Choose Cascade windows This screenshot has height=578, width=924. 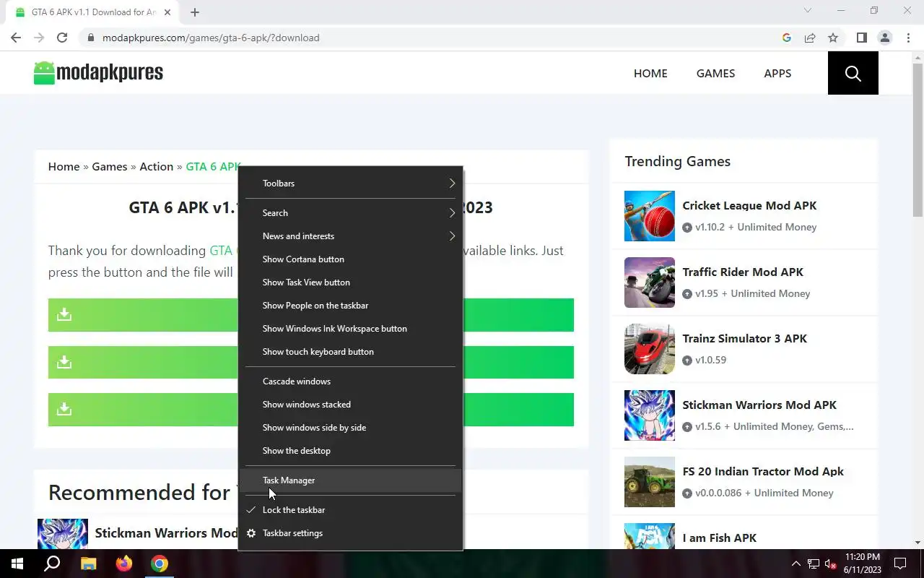click(350, 381)
